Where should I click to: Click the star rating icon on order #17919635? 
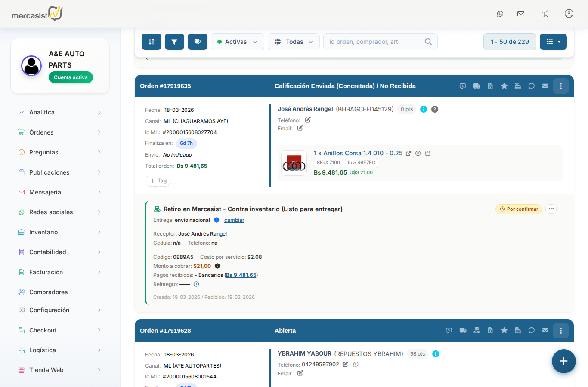(x=504, y=86)
